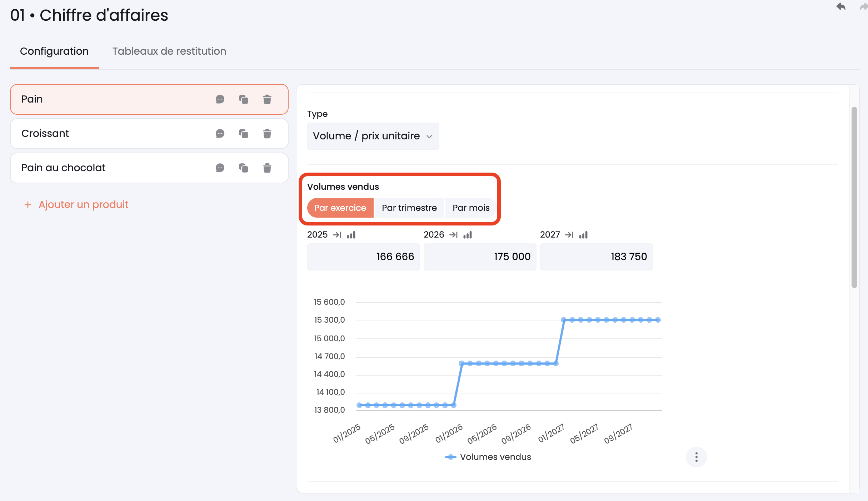Image resolution: width=868 pixels, height=501 pixels.
Task: Click propagate arrow icon next to 2027
Action: point(569,235)
